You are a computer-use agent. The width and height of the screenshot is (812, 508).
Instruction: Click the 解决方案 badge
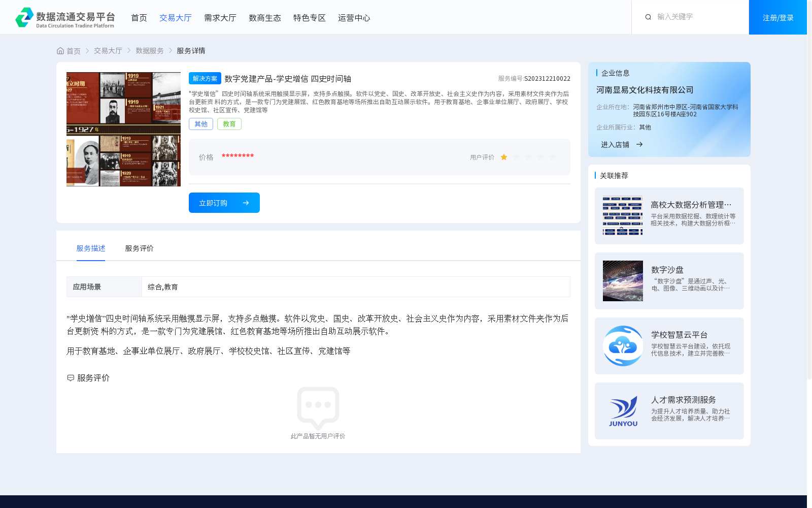pyautogui.click(x=205, y=78)
